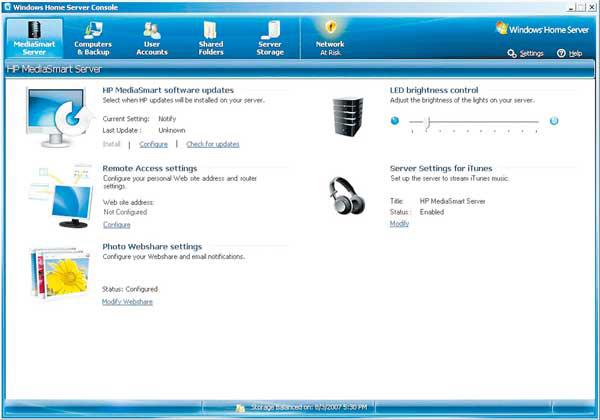Image resolution: width=600 pixels, height=420 pixels.
Task: Open the Shared Folders section
Action: pos(211,37)
